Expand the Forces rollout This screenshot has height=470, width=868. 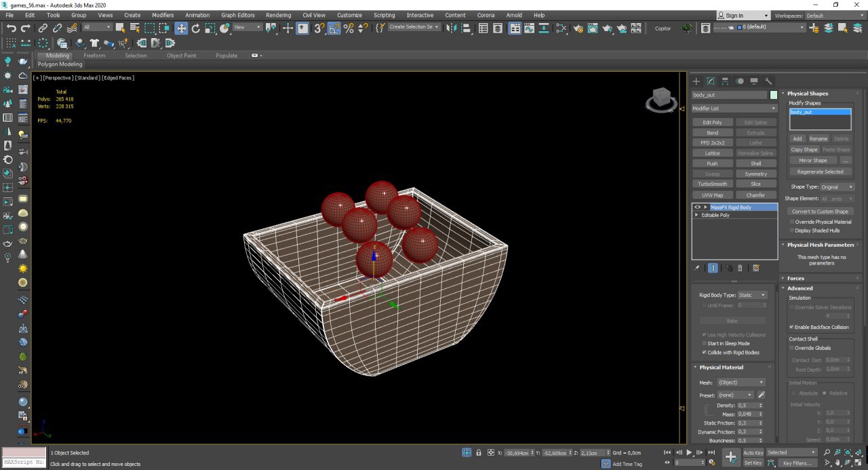[x=795, y=278]
